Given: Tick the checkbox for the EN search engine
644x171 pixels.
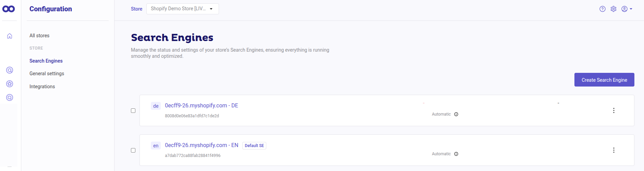Looking at the screenshot, I should pyautogui.click(x=133, y=150).
